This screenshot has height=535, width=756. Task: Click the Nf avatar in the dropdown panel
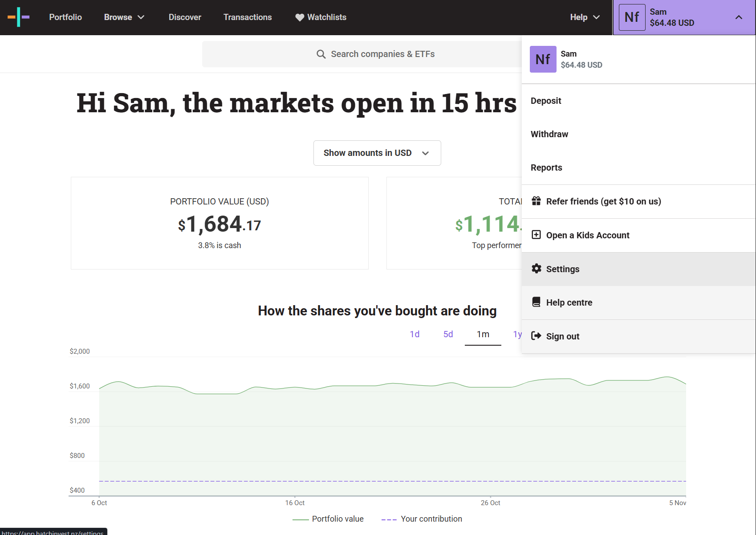point(543,59)
